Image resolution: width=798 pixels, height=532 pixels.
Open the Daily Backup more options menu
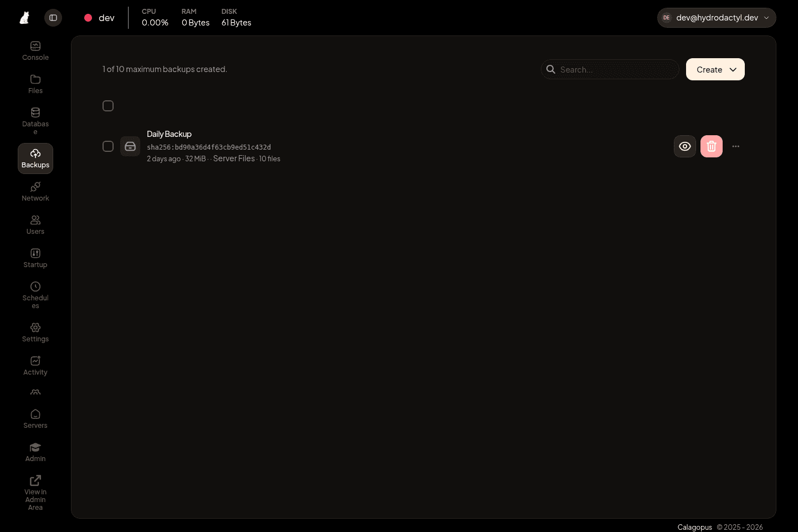[736, 146]
